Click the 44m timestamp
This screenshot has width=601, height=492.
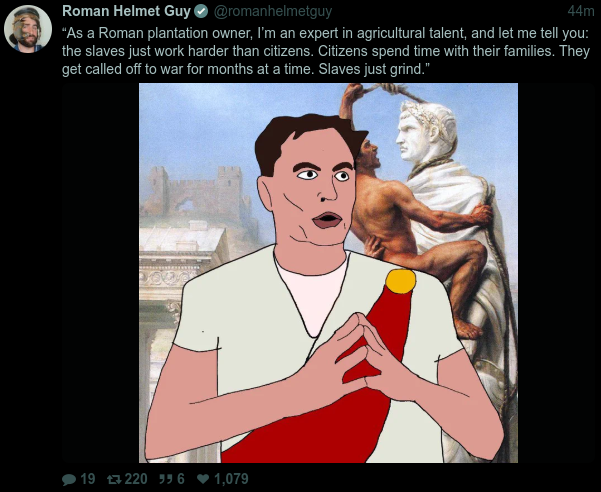tap(581, 11)
